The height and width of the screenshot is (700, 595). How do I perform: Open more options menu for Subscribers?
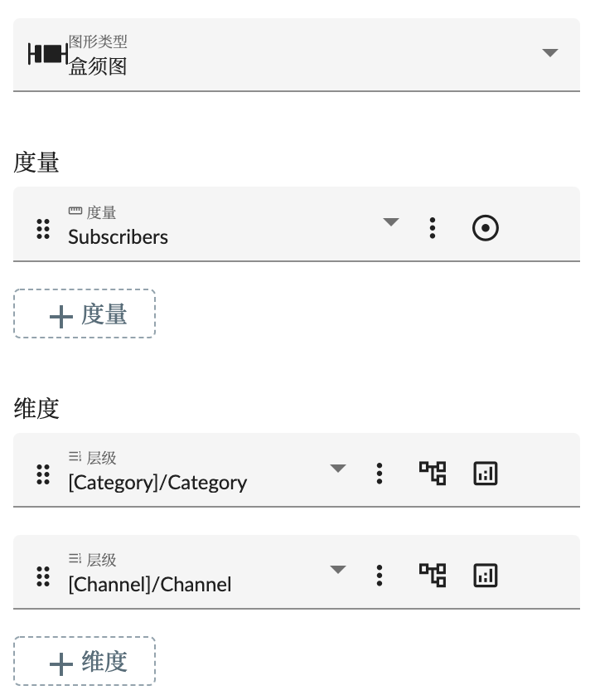click(433, 228)
